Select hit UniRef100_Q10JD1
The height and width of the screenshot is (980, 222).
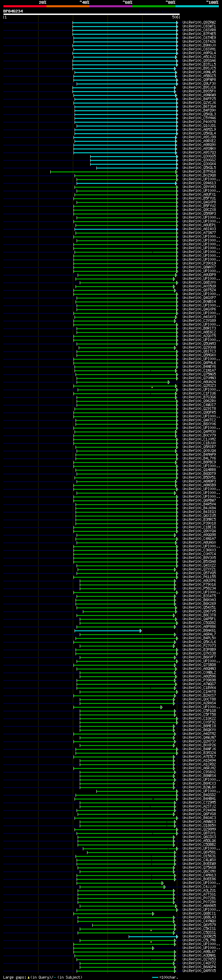(199, 125)
